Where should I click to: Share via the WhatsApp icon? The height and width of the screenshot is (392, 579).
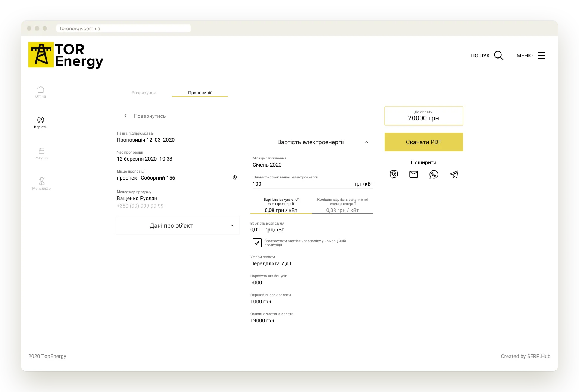(x=434, y=174)
